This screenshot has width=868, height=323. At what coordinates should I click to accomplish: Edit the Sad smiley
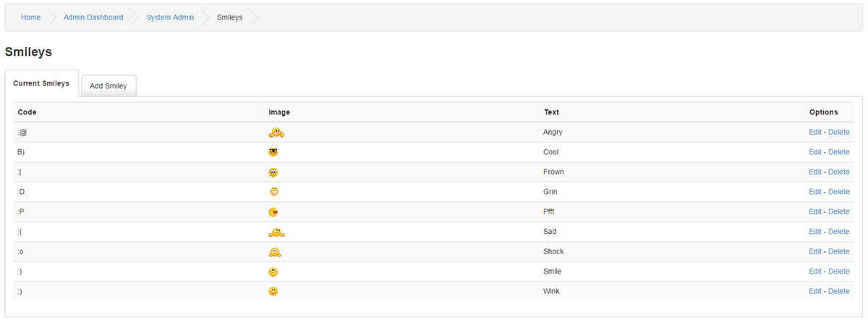(x=815, y=232)
